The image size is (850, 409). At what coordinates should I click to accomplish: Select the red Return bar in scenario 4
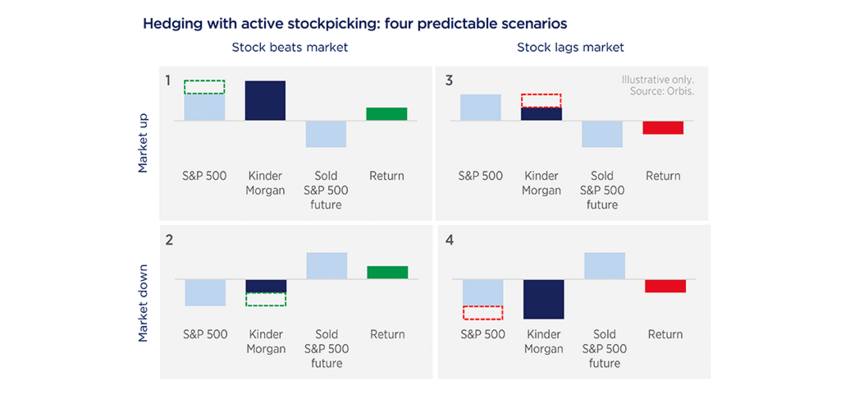665,286
